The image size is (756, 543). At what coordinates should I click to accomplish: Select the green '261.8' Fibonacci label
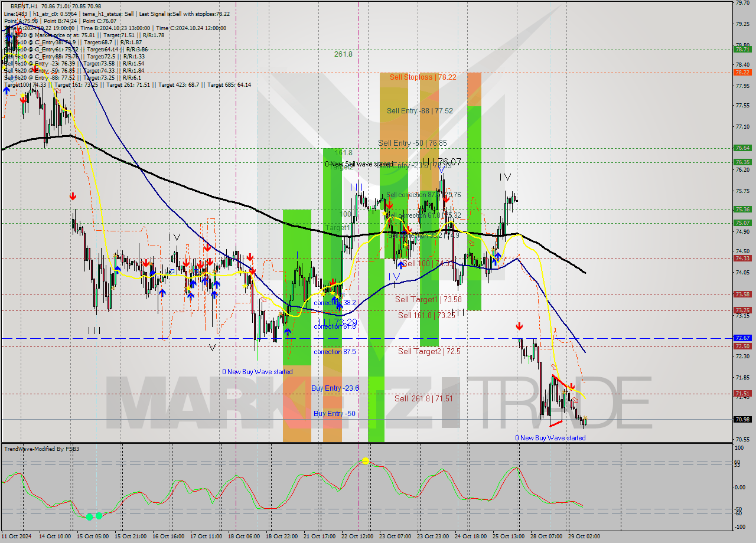343,54
